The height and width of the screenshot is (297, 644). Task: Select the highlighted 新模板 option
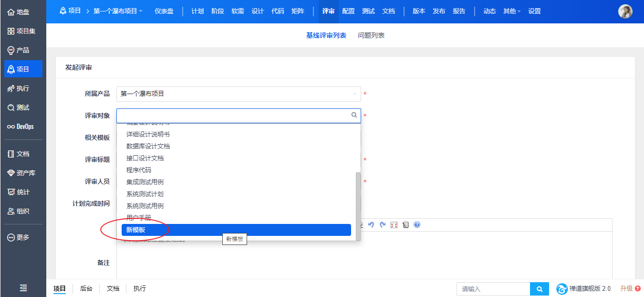(236, 230)
